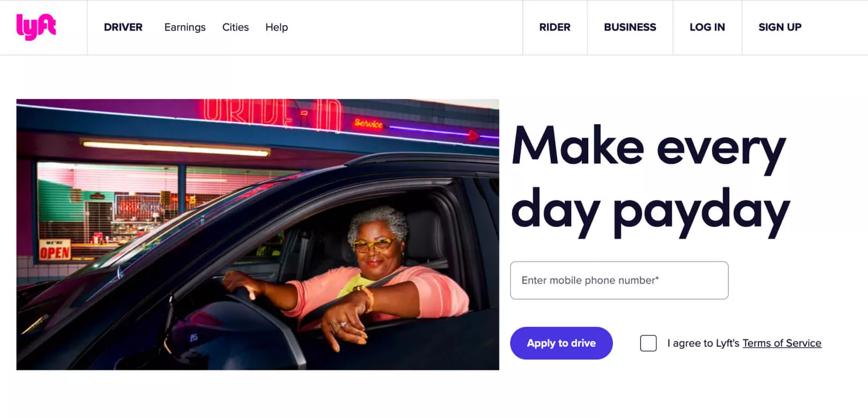
Task: Click the SIGN UP button
Action: pyautogui.click(x=780, y=27)
